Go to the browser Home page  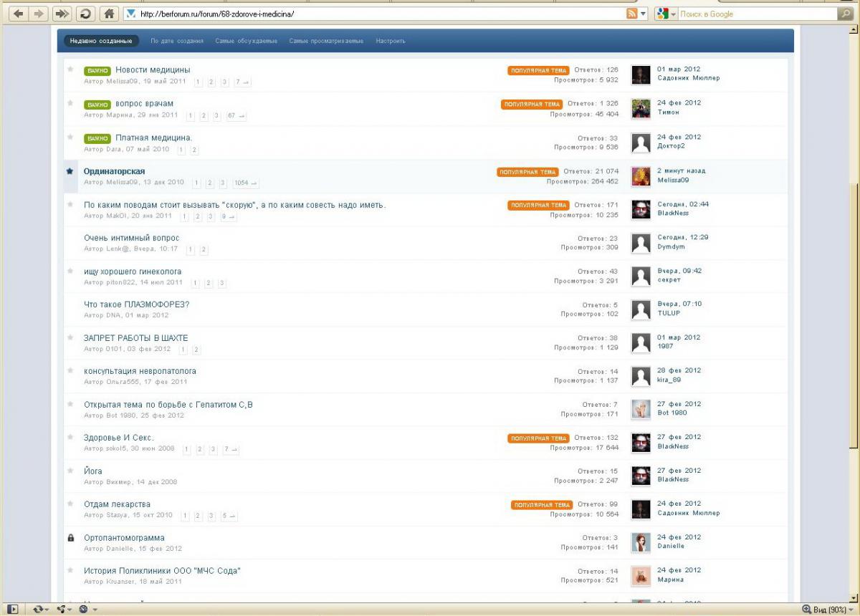pyautogui.click(x=108, y=14)
